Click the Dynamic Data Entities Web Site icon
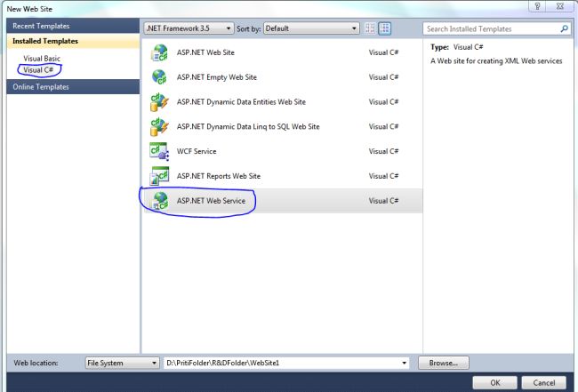This screenshot has width=578, height=392. pyautogui.click(x=159, y=102)
